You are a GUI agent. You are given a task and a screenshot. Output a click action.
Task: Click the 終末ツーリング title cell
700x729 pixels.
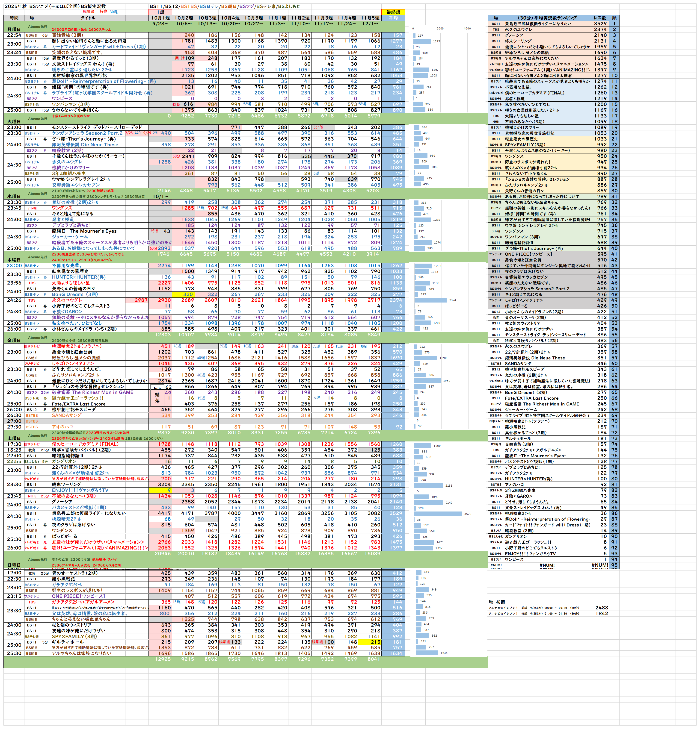tap(66, 485)
